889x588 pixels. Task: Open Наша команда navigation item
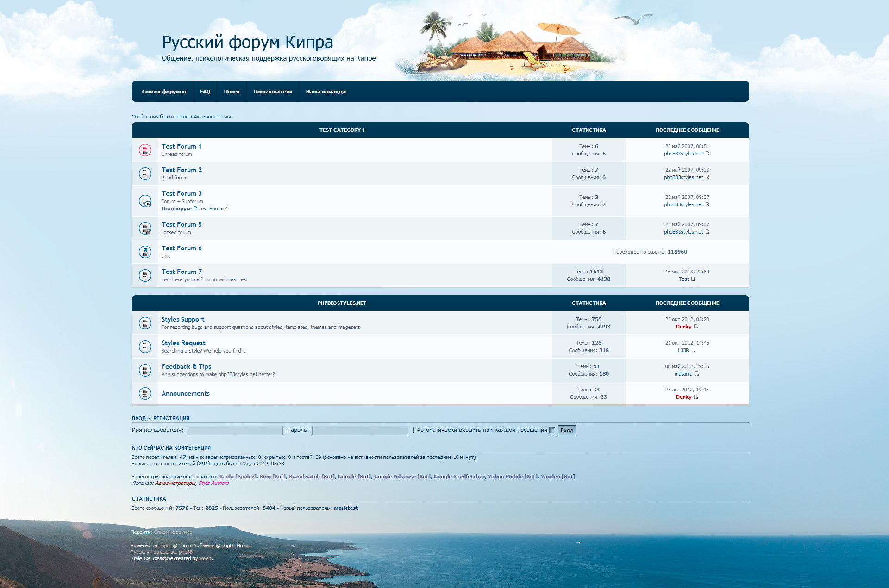tap(326, 92)
